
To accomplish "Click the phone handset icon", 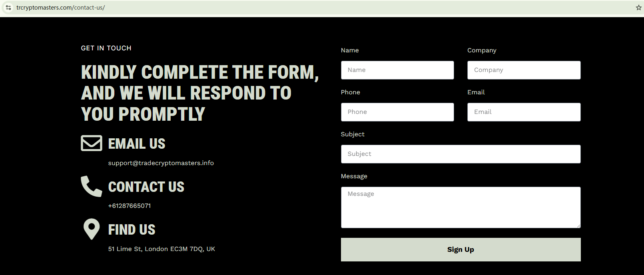I will tap(92, 186).
